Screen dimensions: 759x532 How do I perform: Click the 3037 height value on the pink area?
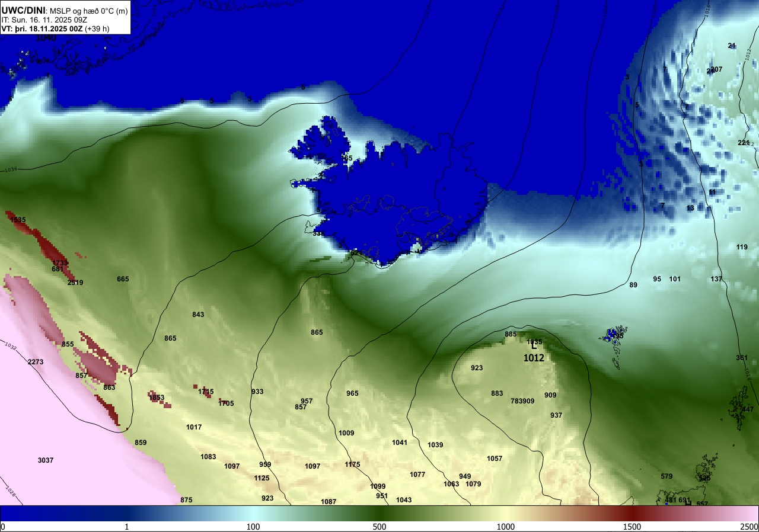[46, 460]
